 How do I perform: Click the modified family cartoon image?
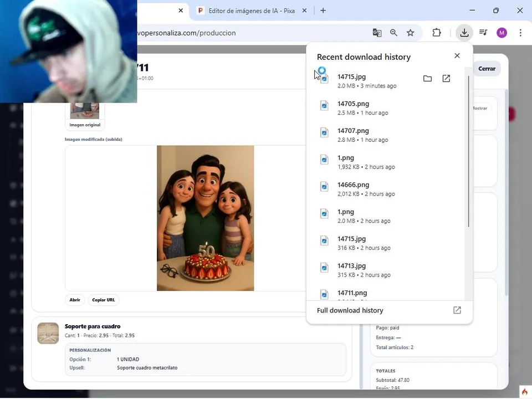205,218
